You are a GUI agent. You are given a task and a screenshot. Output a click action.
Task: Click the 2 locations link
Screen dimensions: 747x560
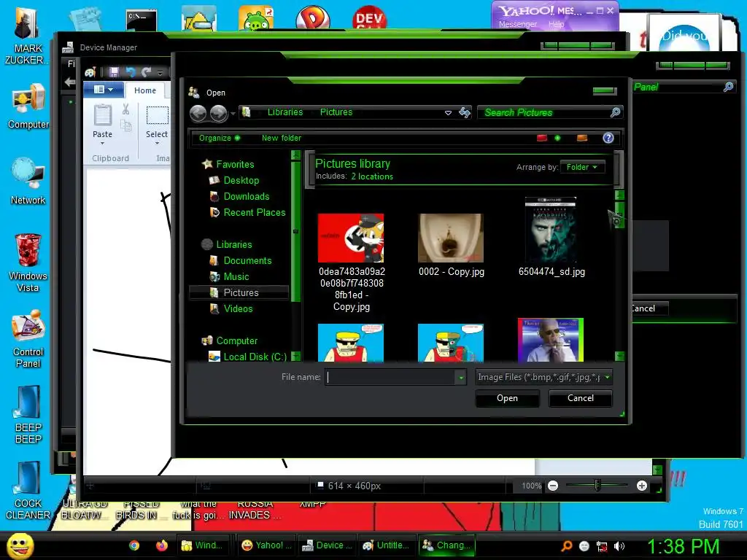click(x=372, y=176)
